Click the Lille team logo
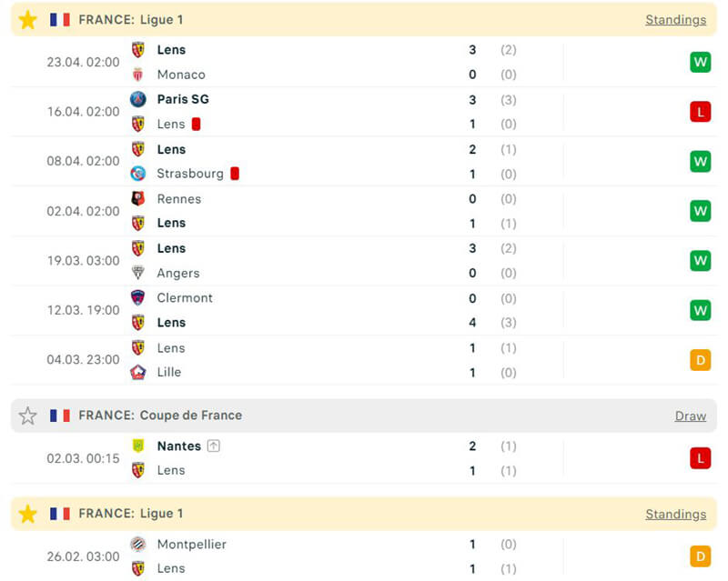 [x=138, y=372]
